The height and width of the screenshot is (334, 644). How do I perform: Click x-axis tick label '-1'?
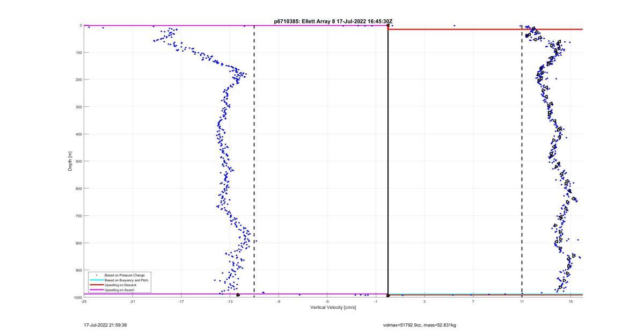(x=376, y=302)
